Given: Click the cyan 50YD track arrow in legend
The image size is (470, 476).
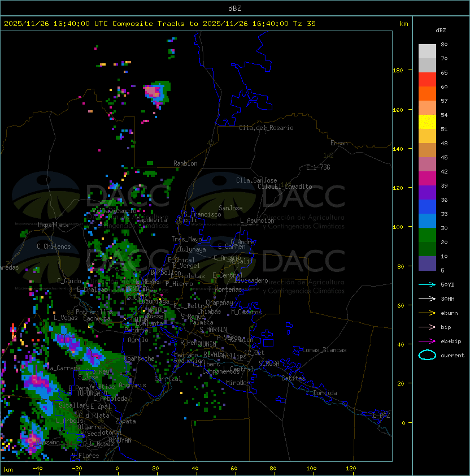Looking at the screenshot, I should (427, 284).
